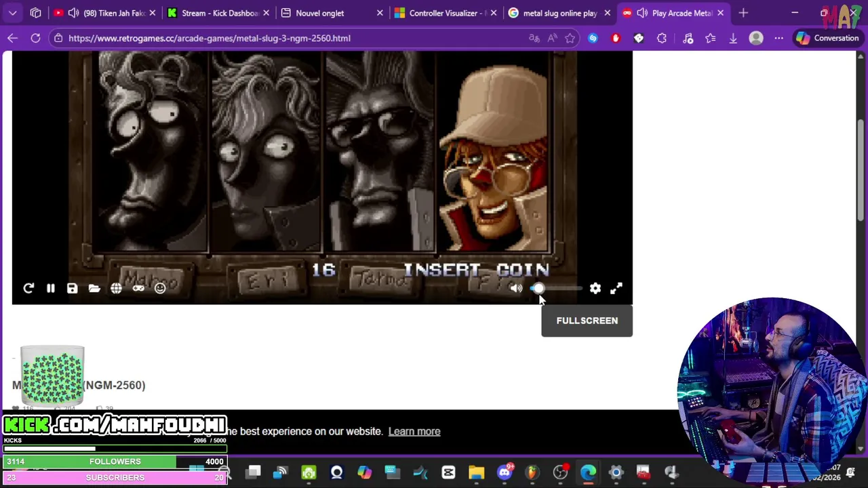The image size is (868, 488).
Task: Open the read aloud icon
Action: click(x=552, y=39)
